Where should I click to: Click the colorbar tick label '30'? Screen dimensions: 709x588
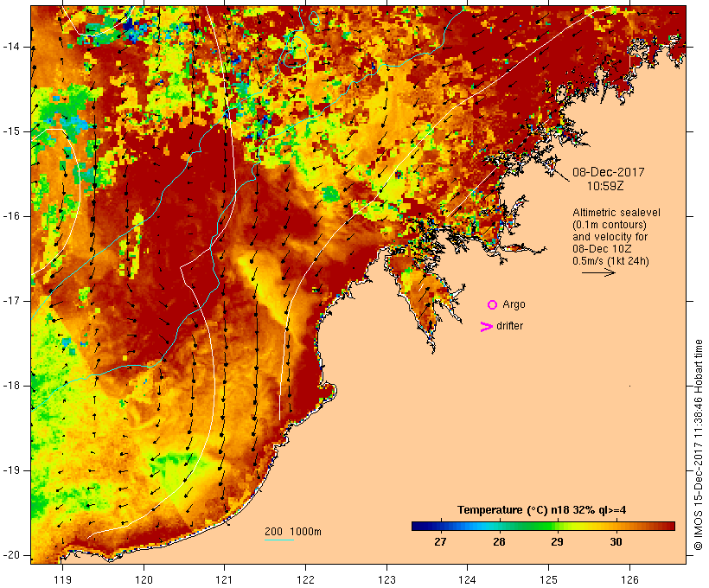click(616, 542)
